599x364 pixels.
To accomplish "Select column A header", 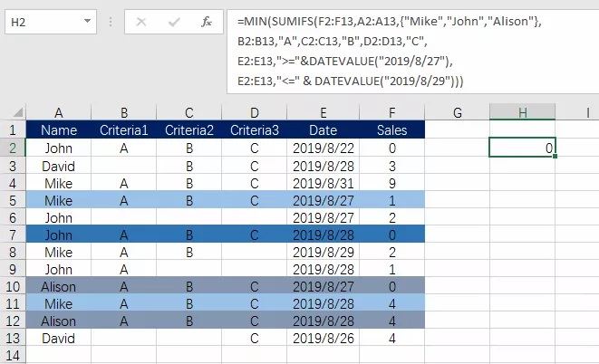I will (59, 112).
